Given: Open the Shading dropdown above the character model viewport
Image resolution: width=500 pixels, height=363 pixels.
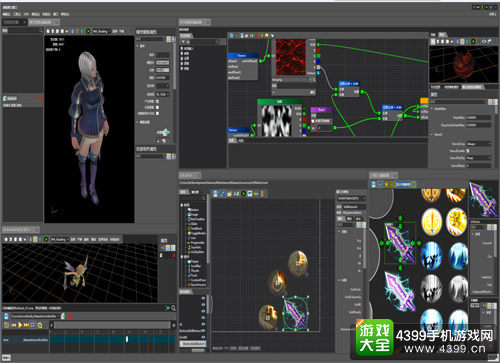Looking at the screenshot, I should click(x=101, y=31).
